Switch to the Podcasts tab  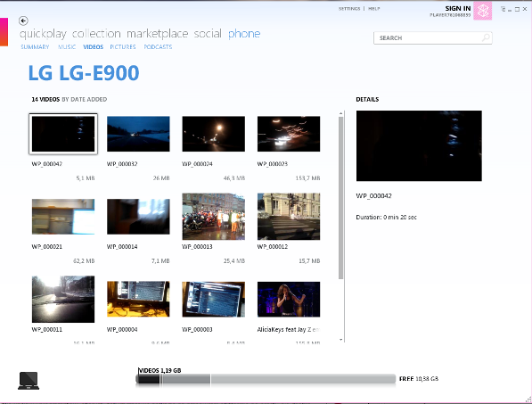[x=158, y=47]
